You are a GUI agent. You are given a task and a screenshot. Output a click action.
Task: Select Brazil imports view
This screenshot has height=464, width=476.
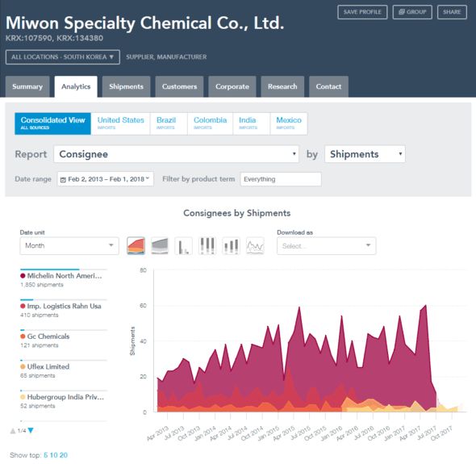[x=169, y=123]
